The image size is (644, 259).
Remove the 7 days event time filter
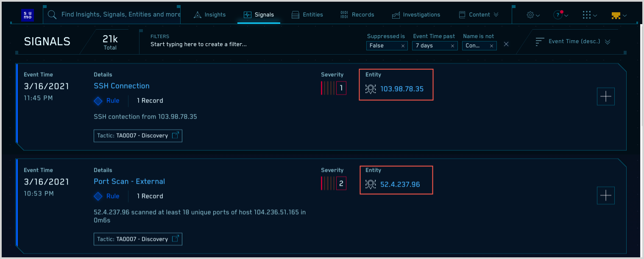click(x=452, y=46)
